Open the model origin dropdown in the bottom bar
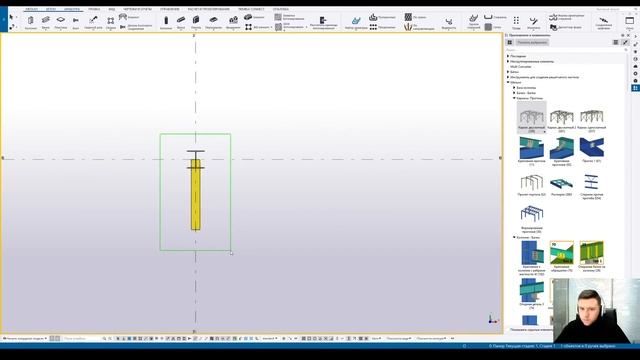 [x=25, y=338]
